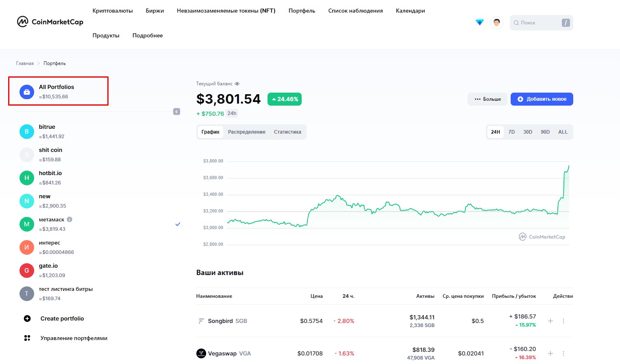Open Vegaswap VGA asset

[x=230, y=353]
